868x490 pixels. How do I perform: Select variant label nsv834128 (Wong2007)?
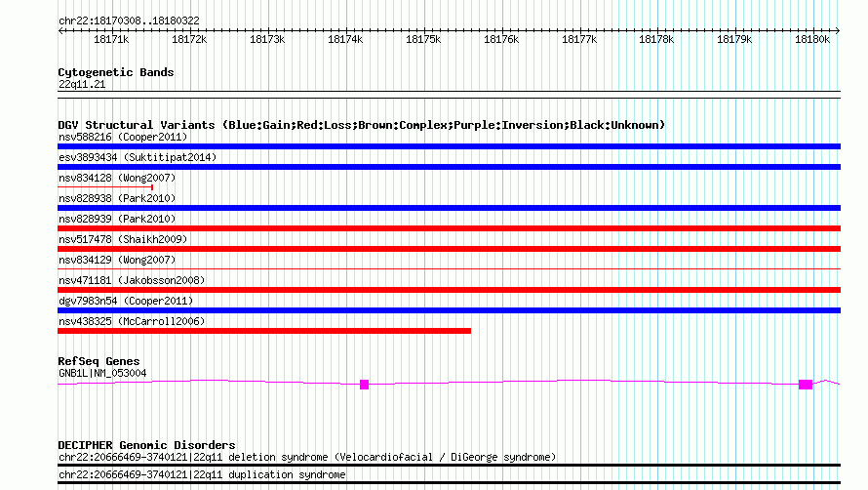(x=117, y=178)
